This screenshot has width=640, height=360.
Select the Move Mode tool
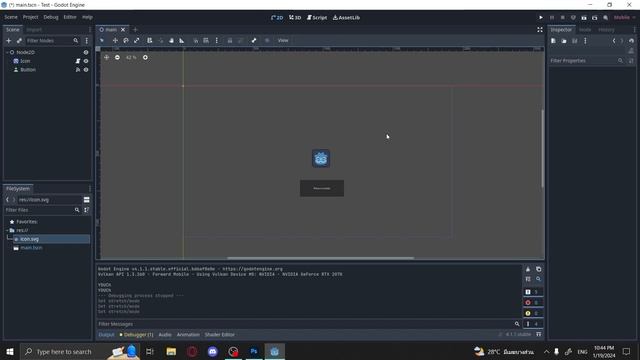click(x=115, y=40)
